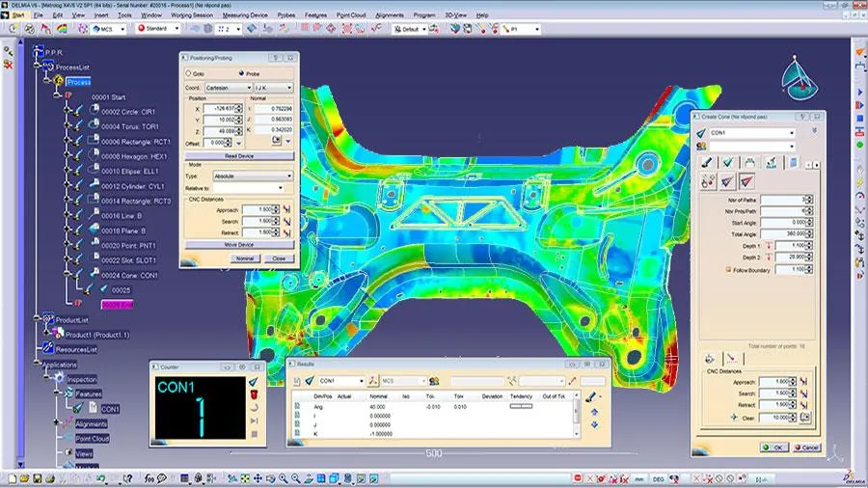Click the Read Device button

click(239, 155)
